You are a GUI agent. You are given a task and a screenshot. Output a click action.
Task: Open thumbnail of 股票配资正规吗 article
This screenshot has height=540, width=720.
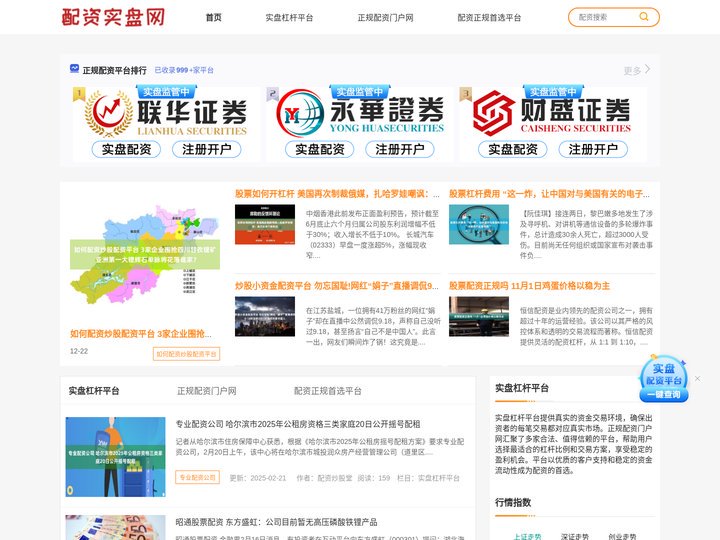pyautogui.click(x=479, y=316)
